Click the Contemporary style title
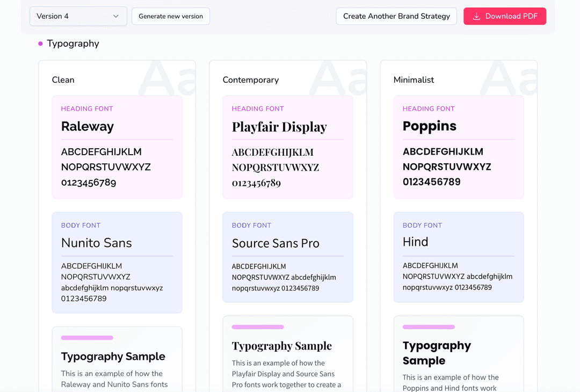 [251, 80]
